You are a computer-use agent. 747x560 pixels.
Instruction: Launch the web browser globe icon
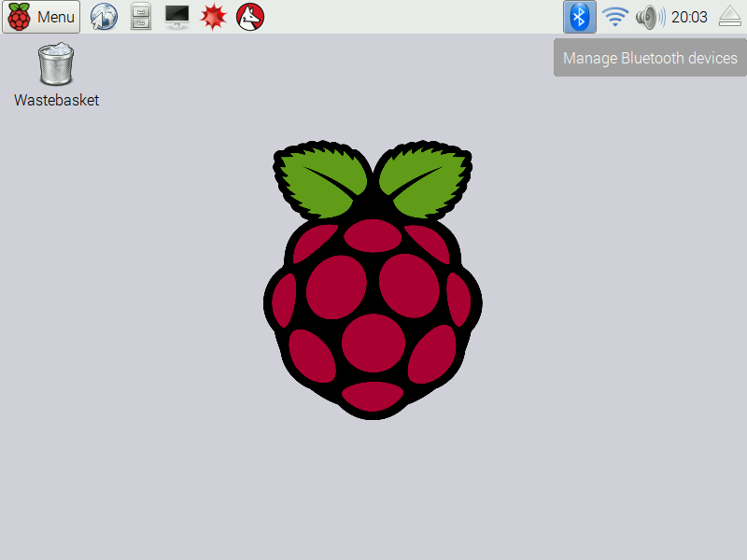(104, 17)
